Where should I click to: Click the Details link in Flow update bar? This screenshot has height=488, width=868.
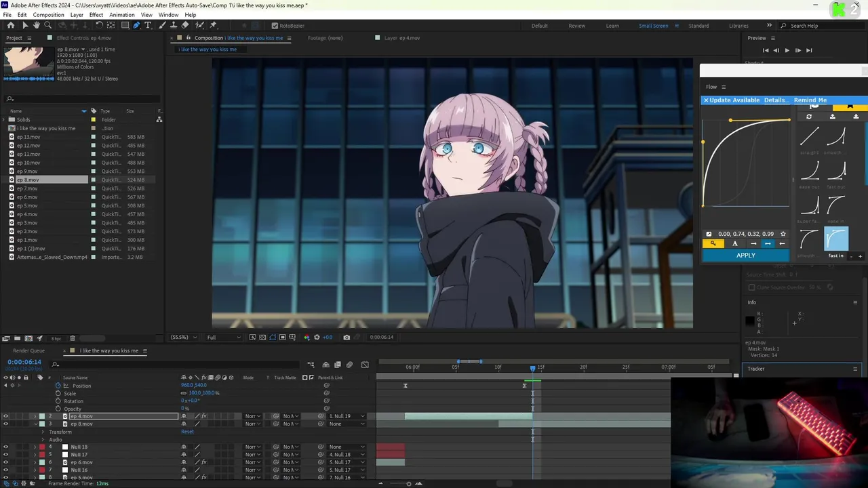point(776,100)
